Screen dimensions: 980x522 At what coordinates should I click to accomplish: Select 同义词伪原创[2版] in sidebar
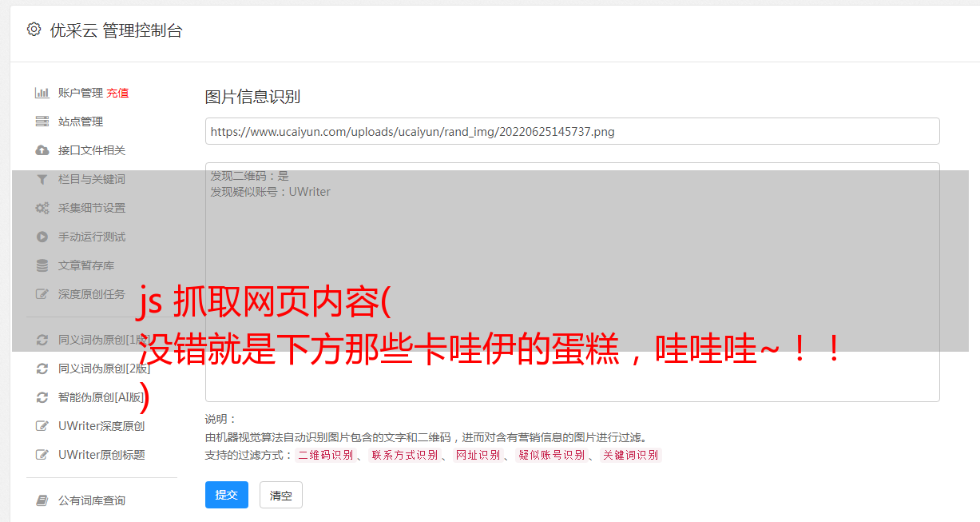[x=104, y=369]
